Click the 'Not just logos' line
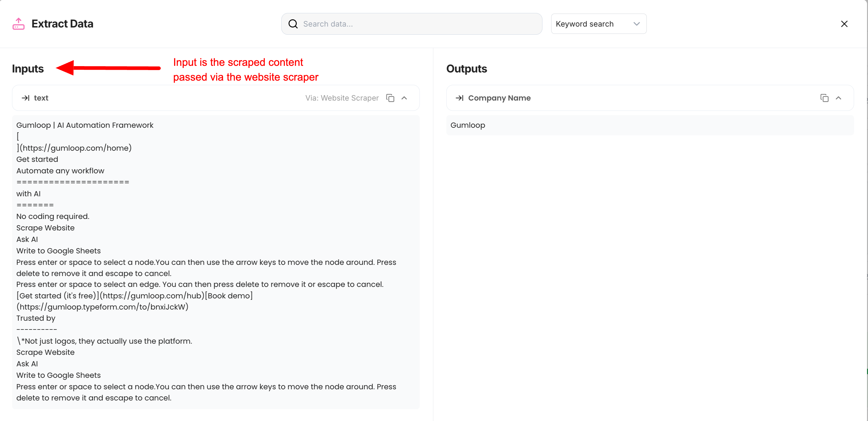The width and height of the screenshot is (868, 421). pyautogui.click(x=104, y=341)
